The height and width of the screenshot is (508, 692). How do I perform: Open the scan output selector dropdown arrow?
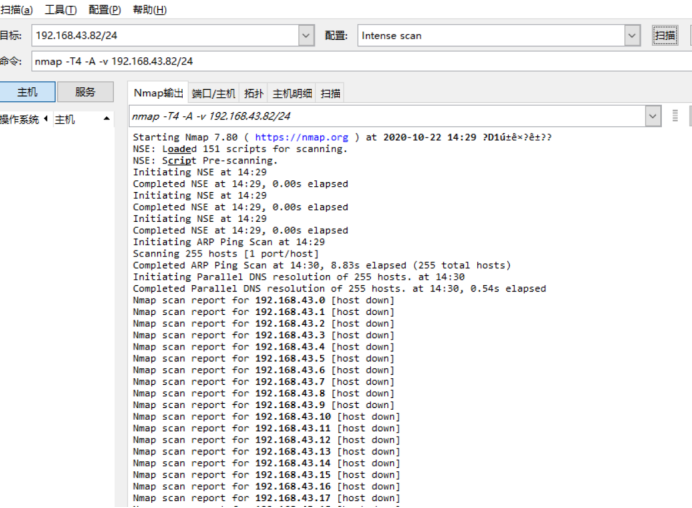click(653, 116)
